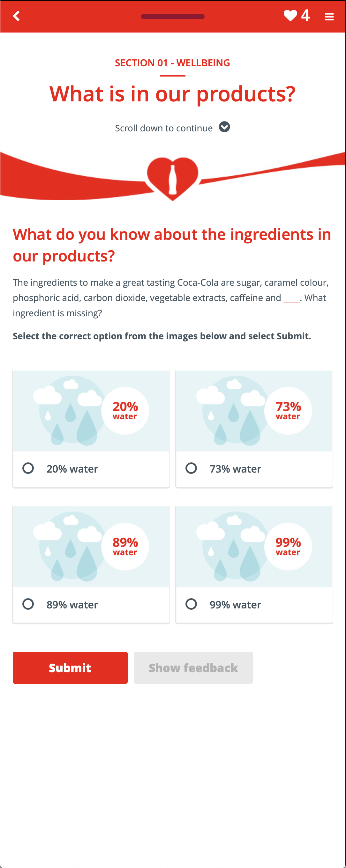Click the 20% water rain image
346x868 pixels.
click(91, 411)
